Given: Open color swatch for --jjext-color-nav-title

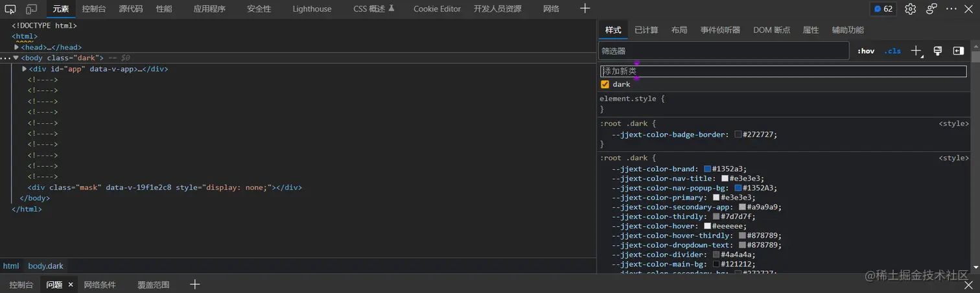Looking at the screenshot, I should [725, 178].
